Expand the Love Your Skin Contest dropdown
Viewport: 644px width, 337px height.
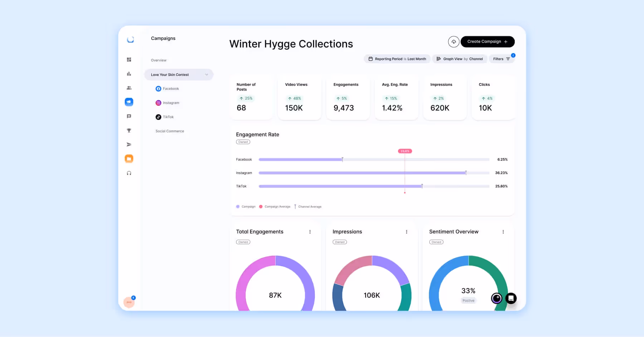click(x=206, y=74)
